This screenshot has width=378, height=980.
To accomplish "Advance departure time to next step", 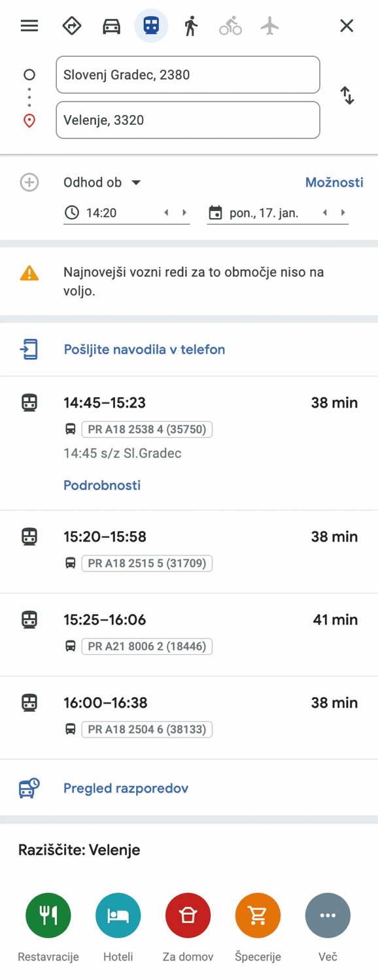I will pyautogui.click(x=184, y=212).
